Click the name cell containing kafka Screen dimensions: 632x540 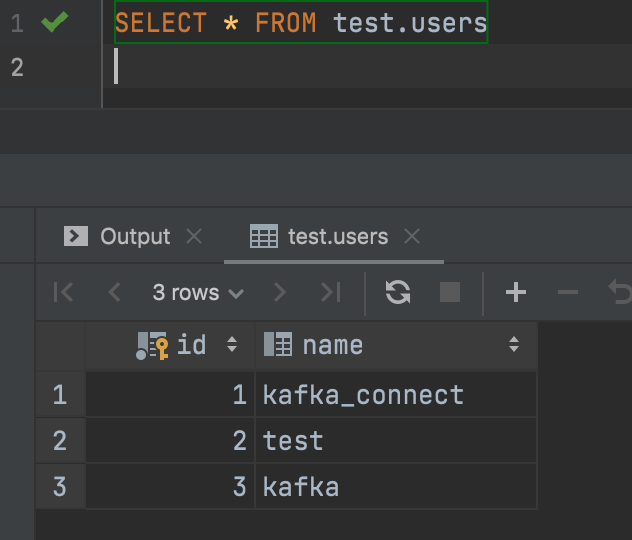pos(300,487)
